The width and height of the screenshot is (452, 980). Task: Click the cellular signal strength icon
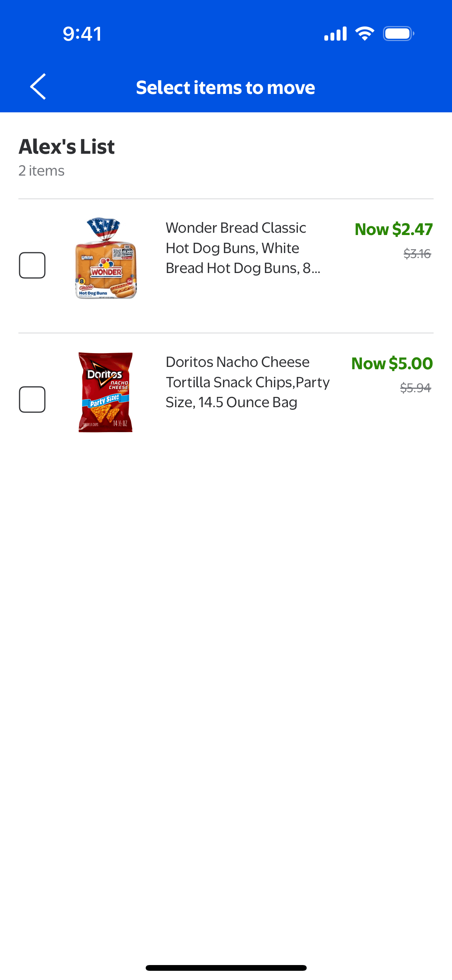pyautogui.click(x=335, y=34)
